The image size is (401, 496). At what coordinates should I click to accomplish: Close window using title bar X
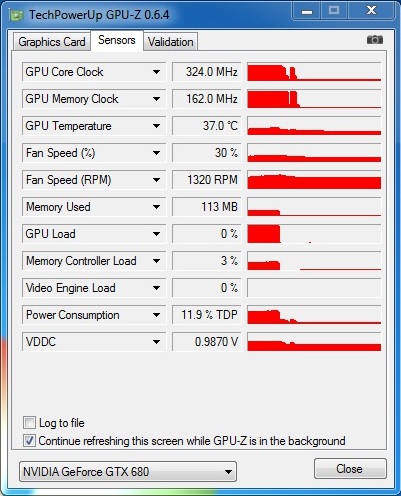click(x=371, y=11)
